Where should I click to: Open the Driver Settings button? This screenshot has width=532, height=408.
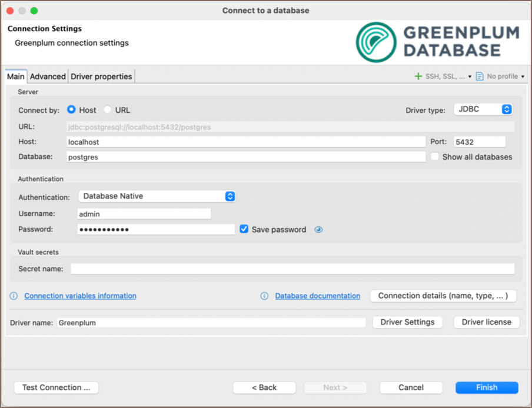tap(407, 322)
